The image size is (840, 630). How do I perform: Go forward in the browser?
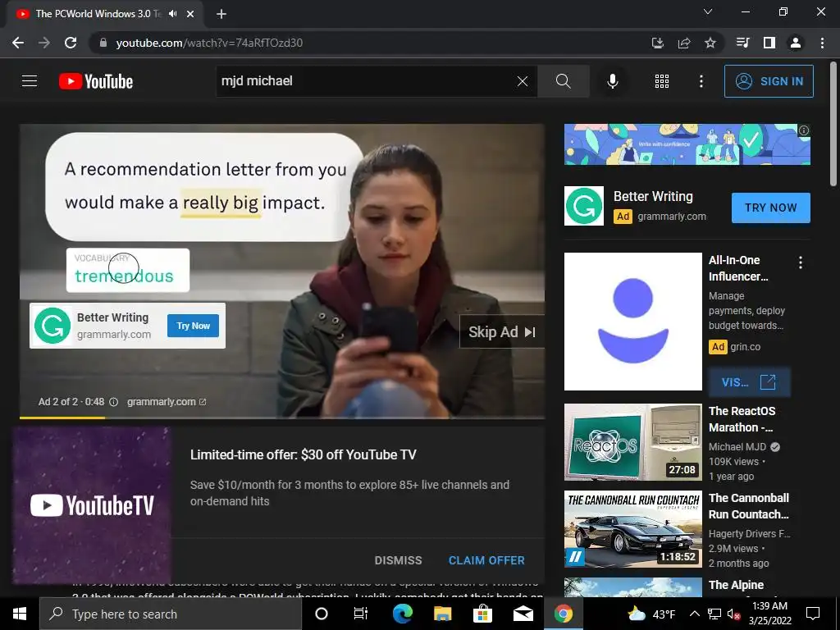coord(44,43)
